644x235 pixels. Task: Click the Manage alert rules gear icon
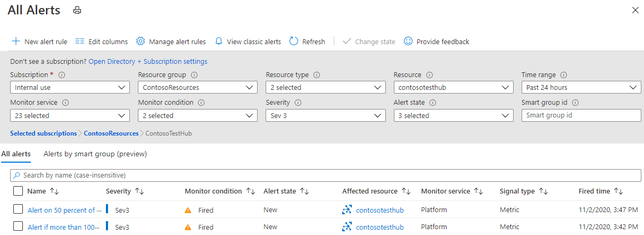point(141,41)
